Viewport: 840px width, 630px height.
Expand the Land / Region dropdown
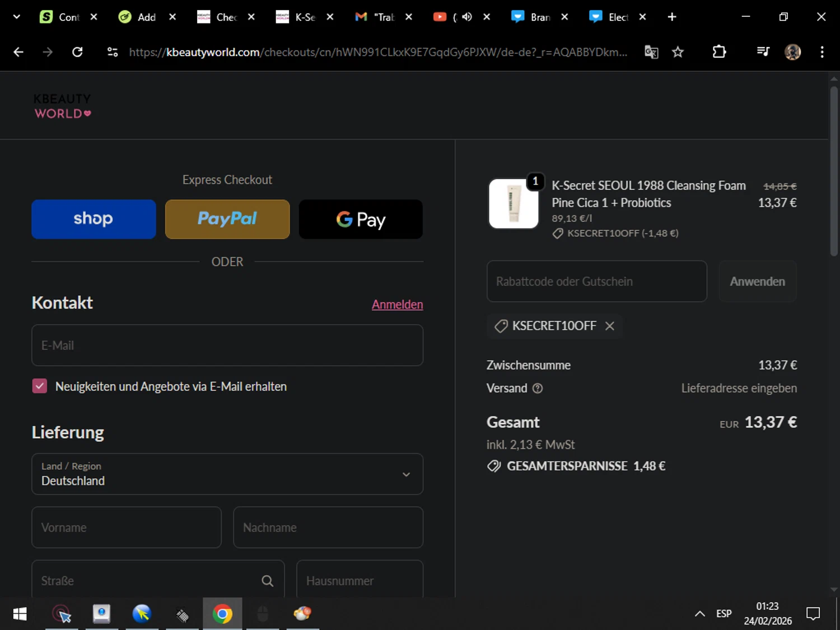[x=227, y=474]
